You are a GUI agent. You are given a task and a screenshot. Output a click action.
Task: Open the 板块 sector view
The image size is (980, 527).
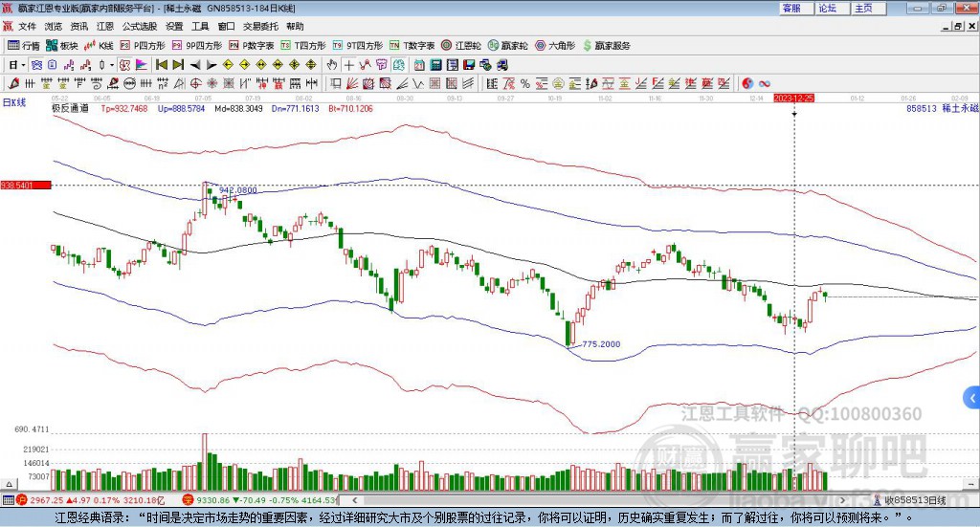62,46
